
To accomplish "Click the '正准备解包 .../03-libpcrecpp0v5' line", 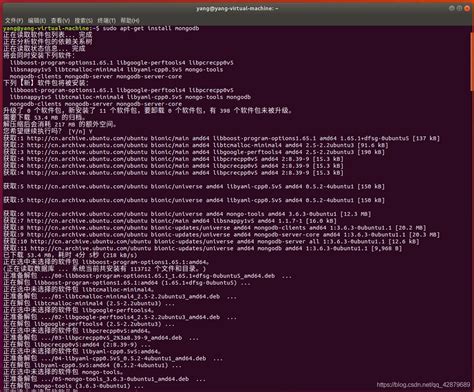I will tap(101, 338).
